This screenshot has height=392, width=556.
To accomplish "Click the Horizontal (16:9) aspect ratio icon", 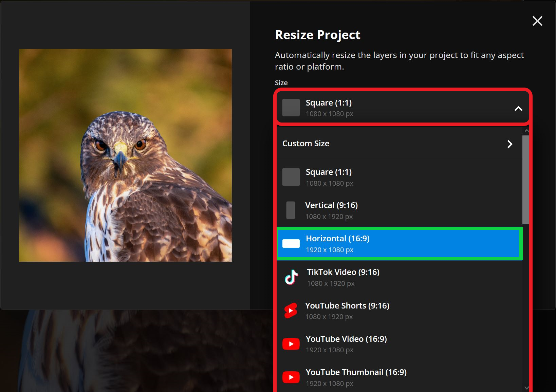I will pyautogui.click(x=291, y=243).
